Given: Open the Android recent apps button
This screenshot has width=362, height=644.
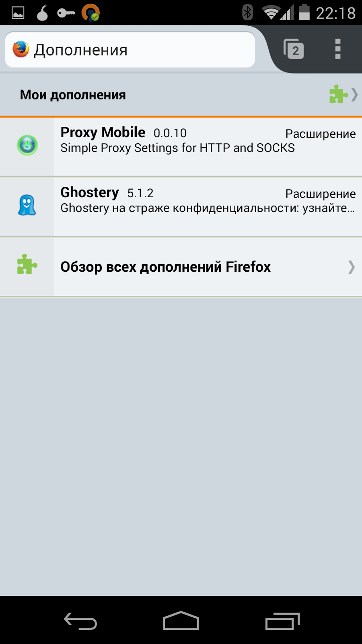Looking at the screenshot, I should (282, 621).
